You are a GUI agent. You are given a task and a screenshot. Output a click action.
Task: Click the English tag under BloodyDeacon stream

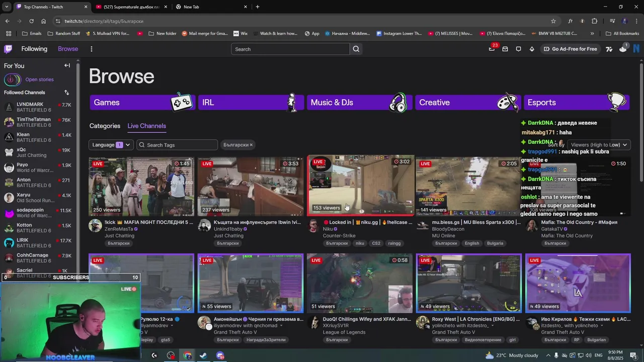point(472,243)
